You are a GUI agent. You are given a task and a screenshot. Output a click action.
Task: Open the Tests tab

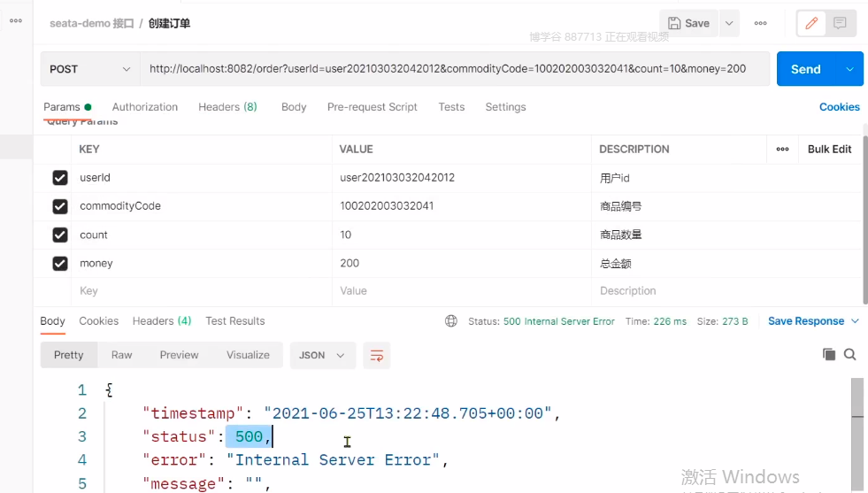[x=451, y=107]
